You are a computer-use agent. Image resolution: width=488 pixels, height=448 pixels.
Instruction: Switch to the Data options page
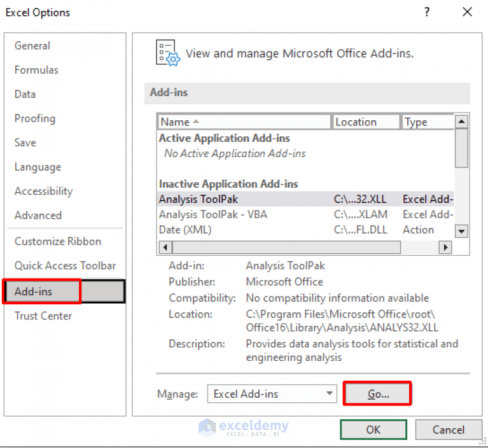[25, 94]
